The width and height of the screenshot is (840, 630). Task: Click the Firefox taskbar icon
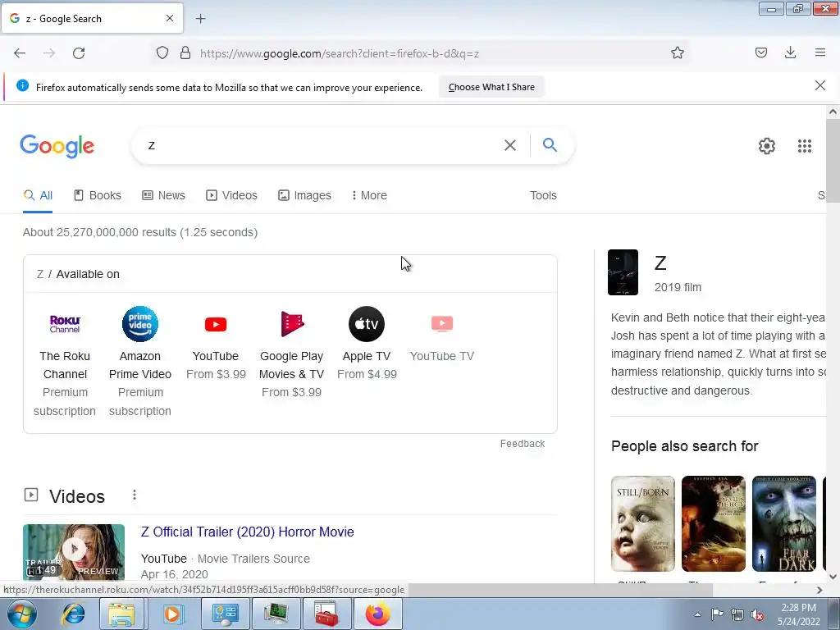tap(377, 614)
